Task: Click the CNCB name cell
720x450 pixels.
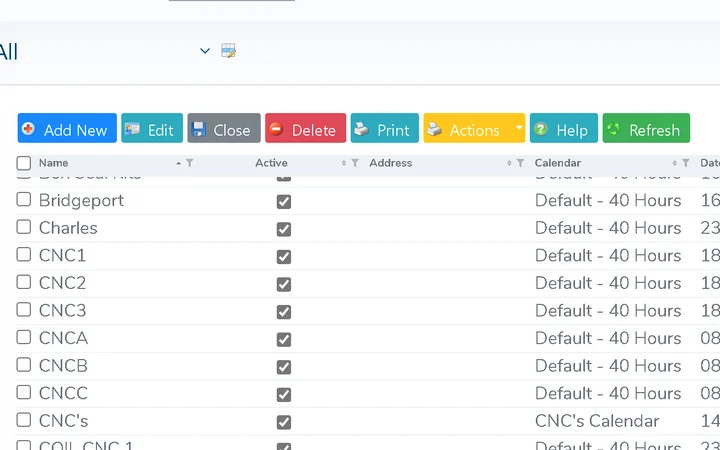Action: (63, 366)
